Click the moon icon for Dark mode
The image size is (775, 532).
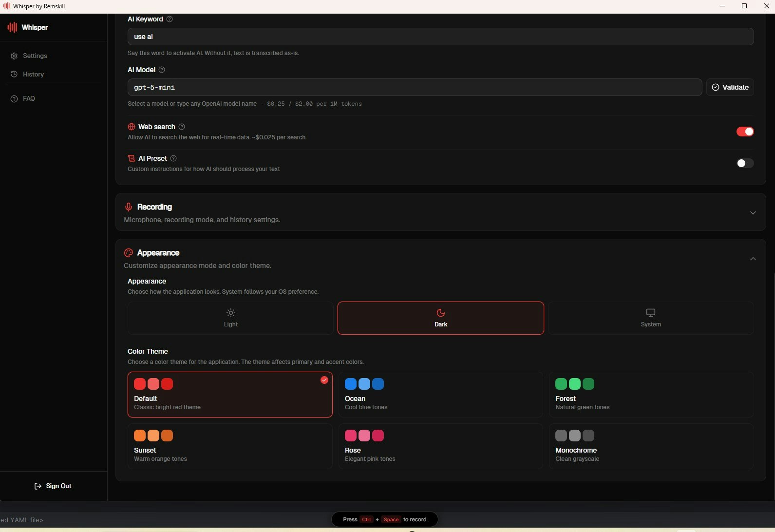[441, 313]
